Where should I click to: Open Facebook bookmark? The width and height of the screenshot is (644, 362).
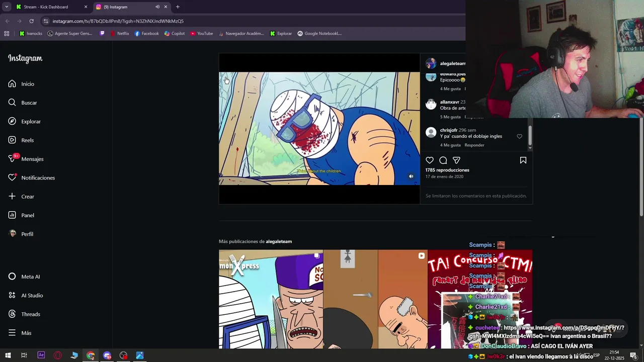[146, 34]
